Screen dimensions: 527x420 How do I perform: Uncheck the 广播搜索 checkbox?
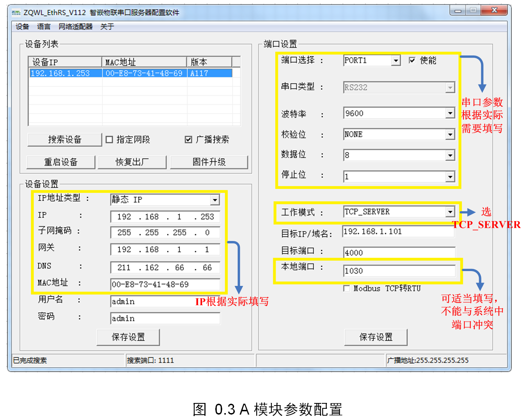[188, 140]
